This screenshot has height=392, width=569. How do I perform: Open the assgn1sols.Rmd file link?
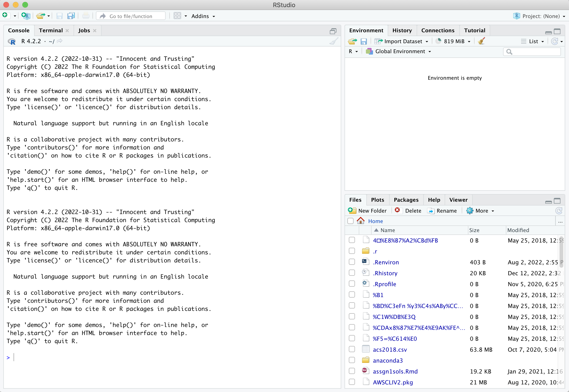pyautogui.click(x=395, y=371)
